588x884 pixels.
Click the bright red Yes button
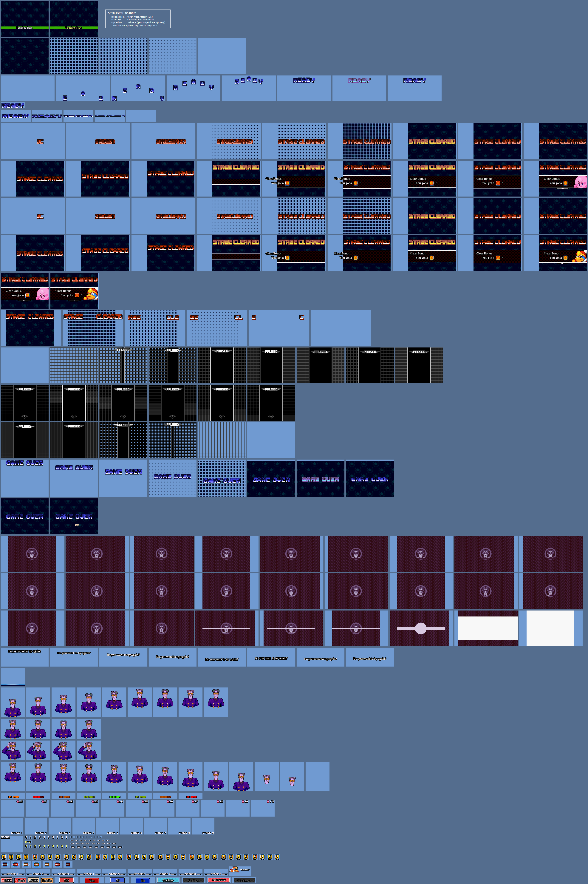click(x=66, y=880)
